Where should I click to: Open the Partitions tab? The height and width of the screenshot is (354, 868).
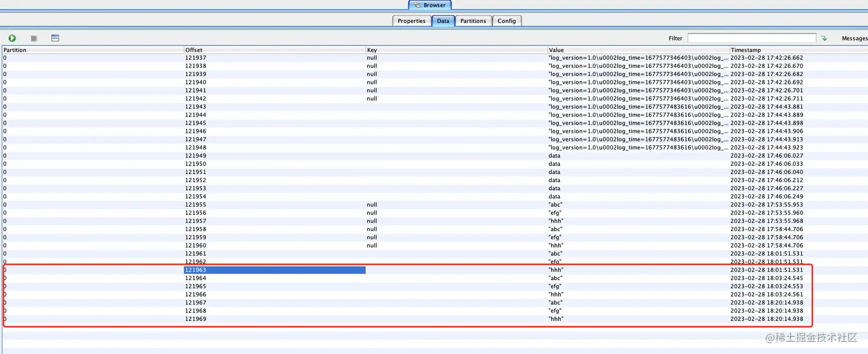pos(473,21)
